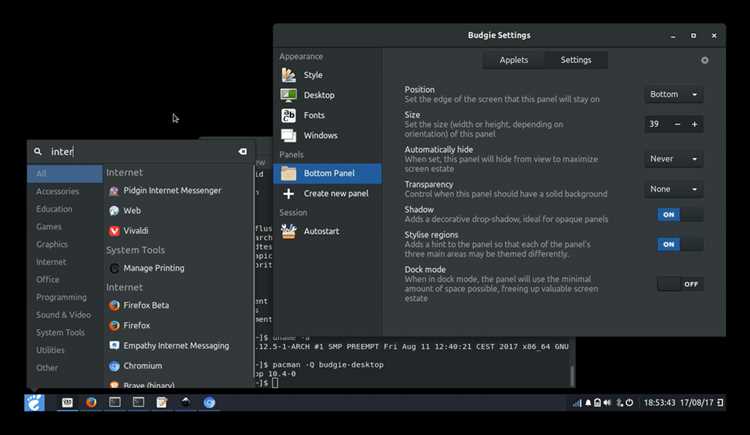This screenshot has height=435, width=750.
Task: Open the Windows settings page
Action: click(328, 135)
